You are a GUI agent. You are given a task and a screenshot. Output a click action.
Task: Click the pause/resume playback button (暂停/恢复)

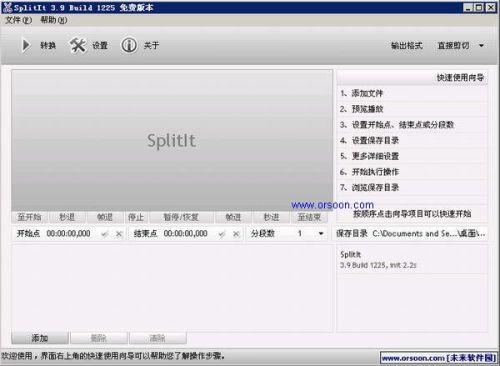click(181, 217)
